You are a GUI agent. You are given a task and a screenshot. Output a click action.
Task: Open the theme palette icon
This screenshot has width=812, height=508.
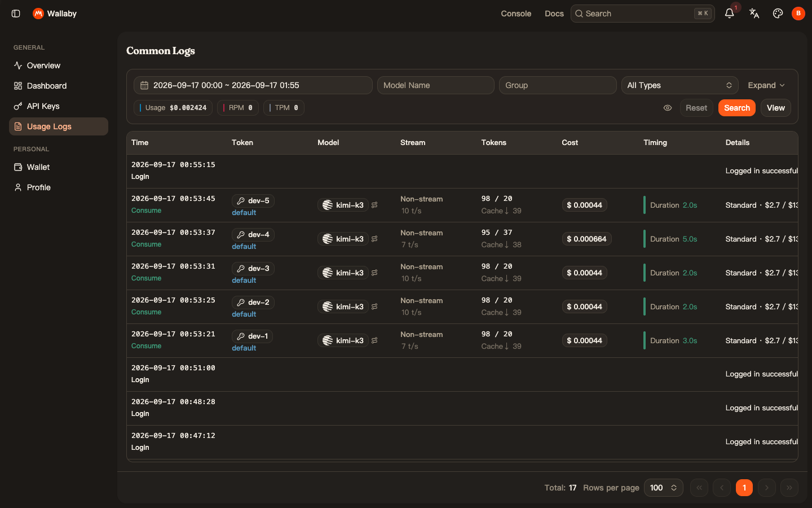tap(778, 14)
